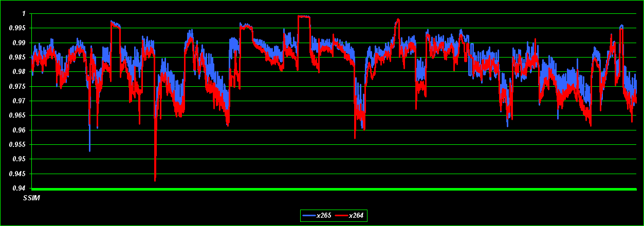
Task: Click the x264 legend entry
Action: tap(349, 216)
